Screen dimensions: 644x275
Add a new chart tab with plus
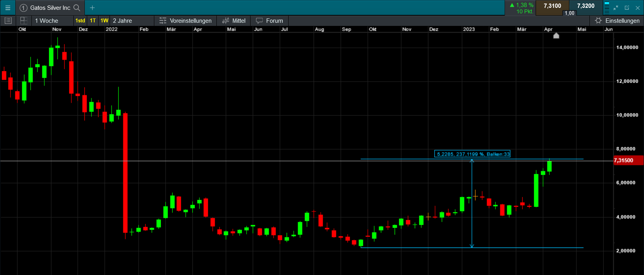92,8
